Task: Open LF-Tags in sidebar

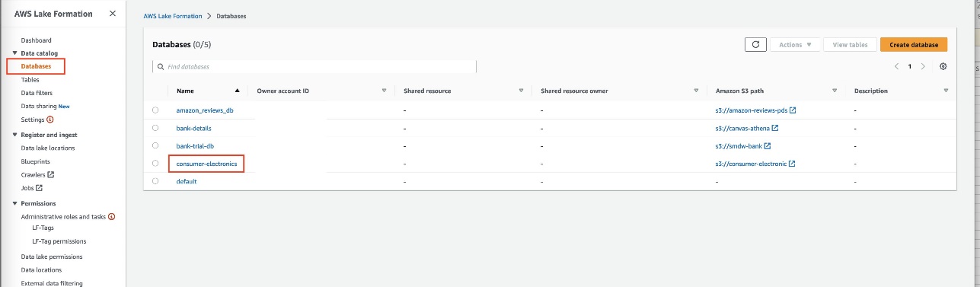Action: [x=43, y=228]
